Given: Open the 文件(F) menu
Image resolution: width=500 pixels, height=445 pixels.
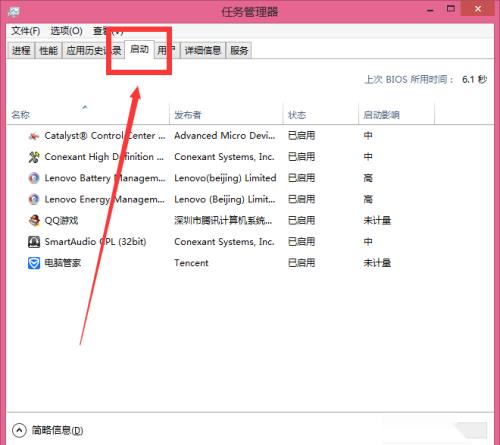Looking at the screenshot, I should [x=26, y=31].
